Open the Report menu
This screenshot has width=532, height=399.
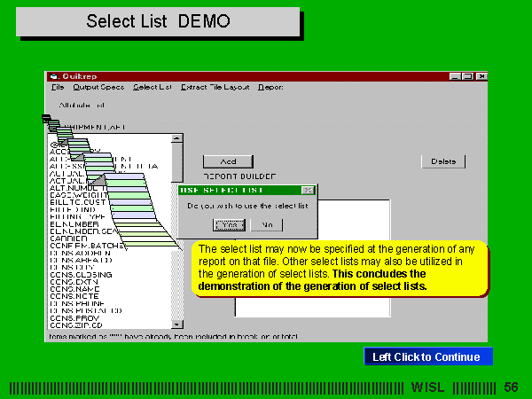click(x=270, y=88)
